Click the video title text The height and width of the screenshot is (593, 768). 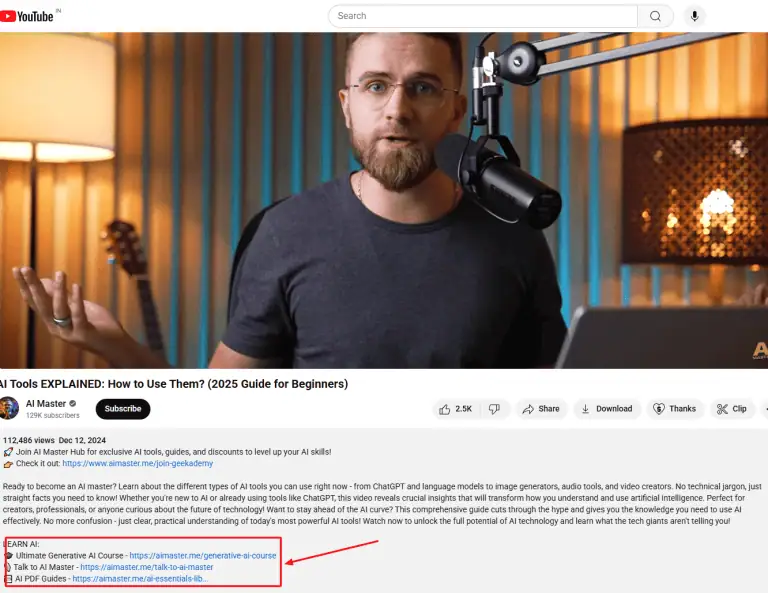point(174,384)
